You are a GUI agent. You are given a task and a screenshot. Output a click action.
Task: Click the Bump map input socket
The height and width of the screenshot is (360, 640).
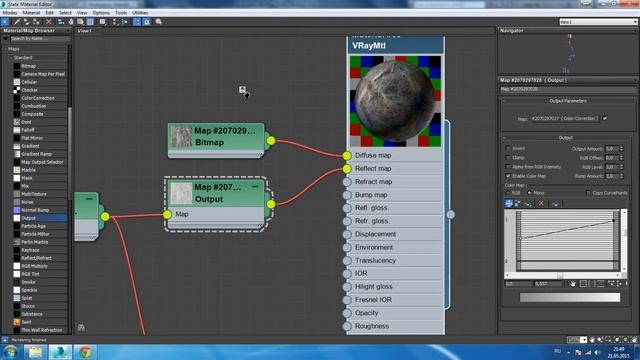(x=347, y=195)
